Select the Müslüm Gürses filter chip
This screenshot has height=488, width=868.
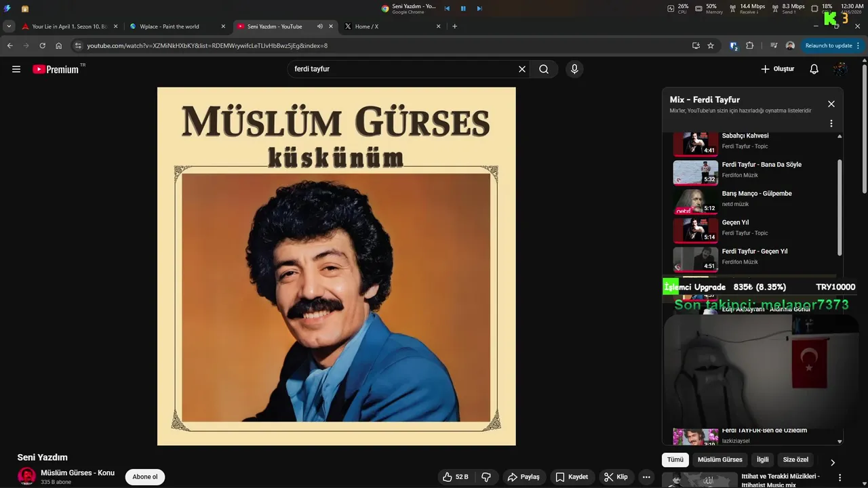coord(720,460)
